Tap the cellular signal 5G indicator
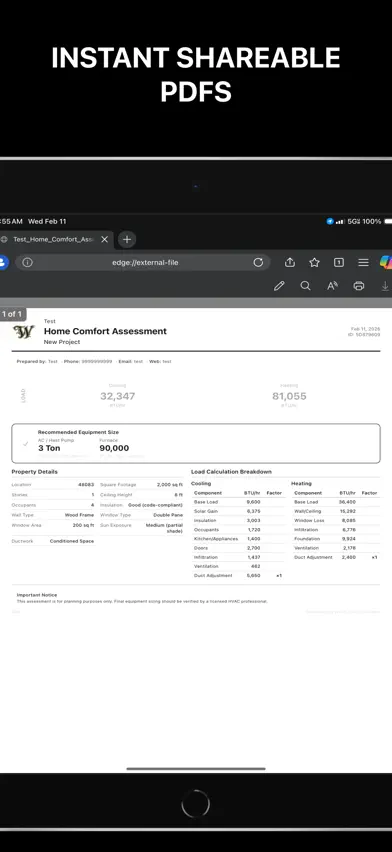 pos(348,222)
